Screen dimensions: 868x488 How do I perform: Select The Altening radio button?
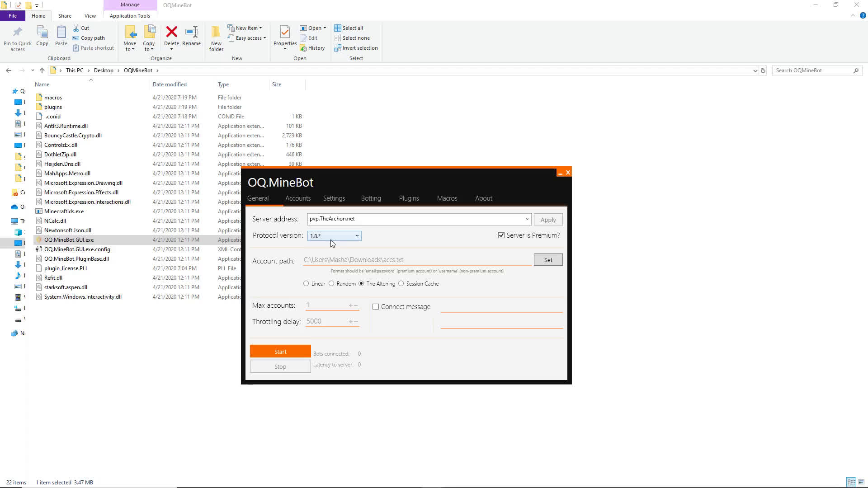(361, 284)
